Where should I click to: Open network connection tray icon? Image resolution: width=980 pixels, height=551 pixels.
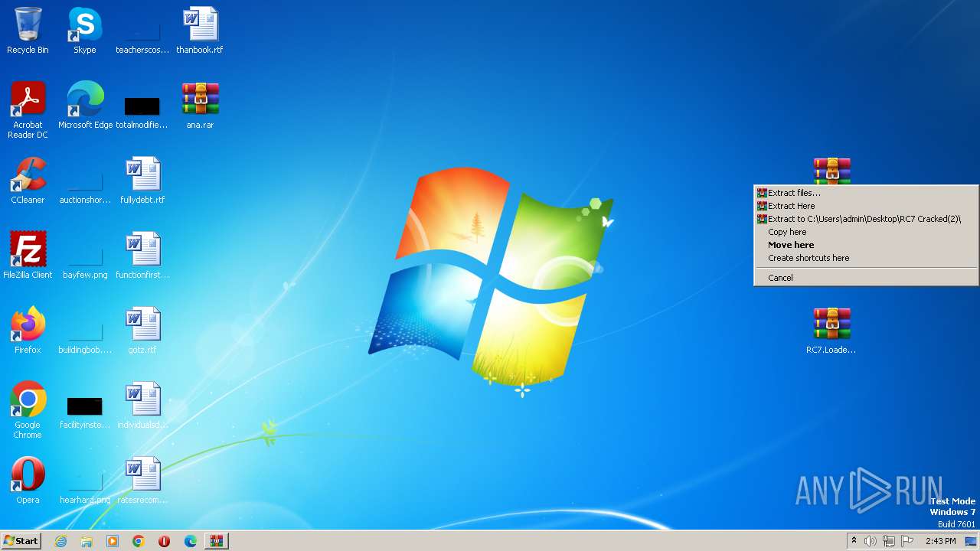pyautogui.click(x=889, y=541)
